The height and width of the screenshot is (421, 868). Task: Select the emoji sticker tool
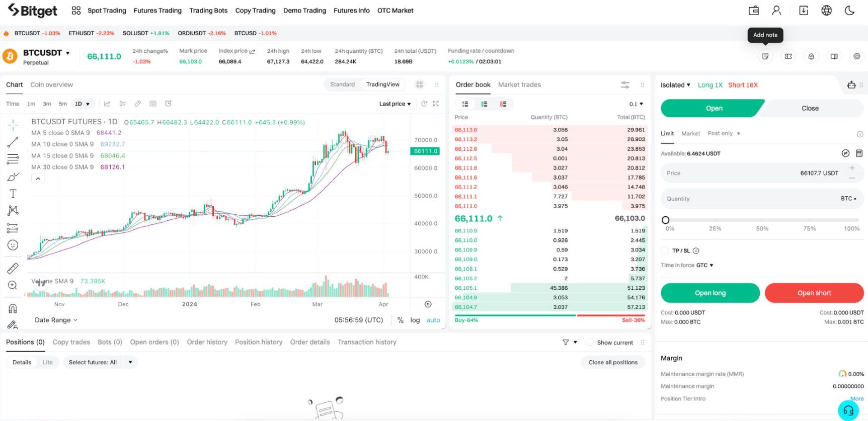point(13,245)
